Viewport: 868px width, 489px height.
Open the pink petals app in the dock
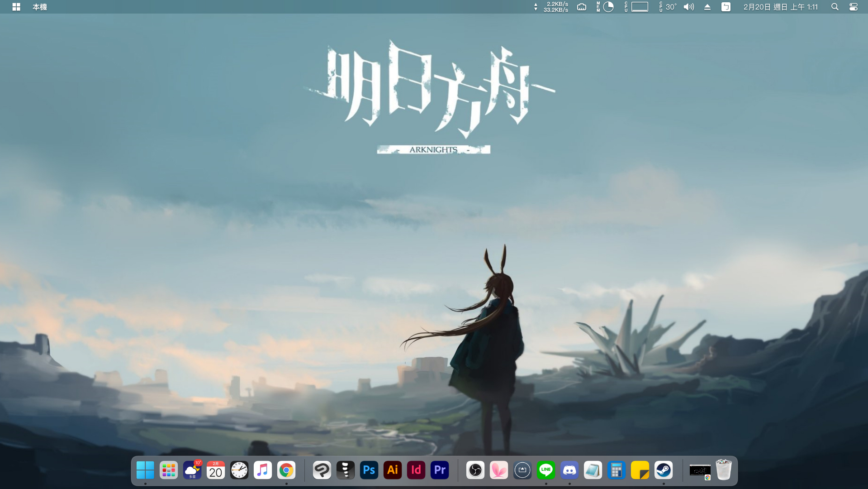tap(499, 470)
